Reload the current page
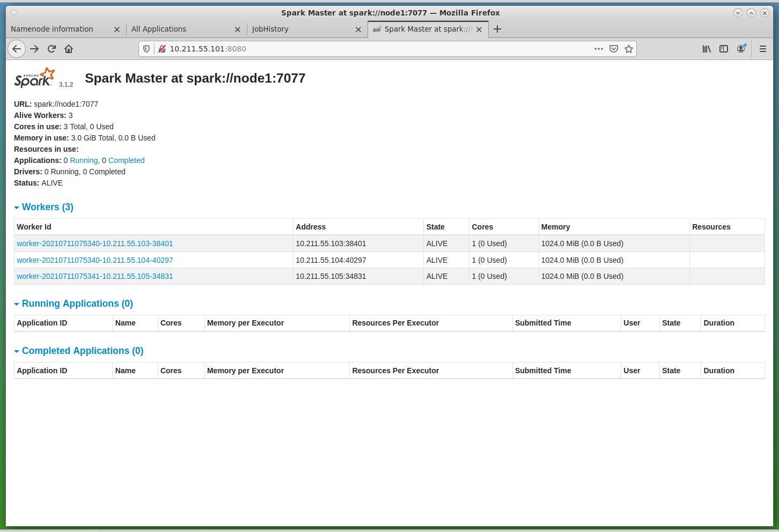Screen dimensions: 779x532 (52, 49)
